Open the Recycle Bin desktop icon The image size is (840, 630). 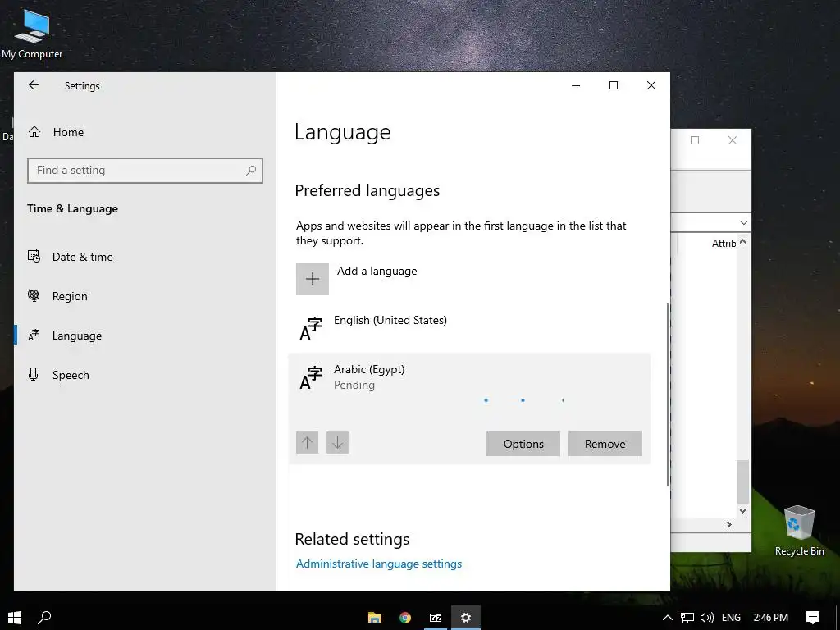(x=799, y=531)
